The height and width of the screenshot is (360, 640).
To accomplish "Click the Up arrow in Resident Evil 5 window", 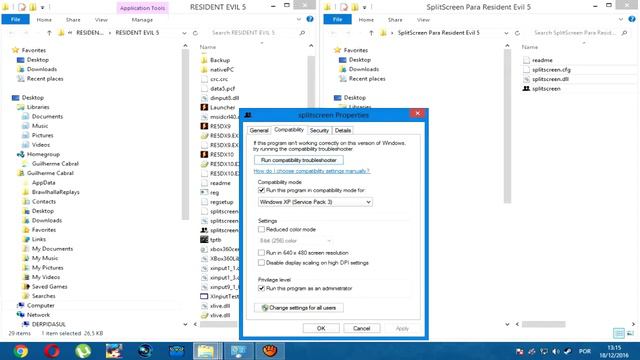I will pos(49,33).
